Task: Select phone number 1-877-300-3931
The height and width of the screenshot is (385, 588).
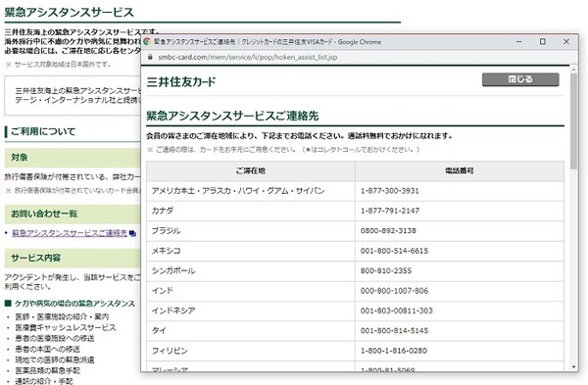Action: [390, 191]
